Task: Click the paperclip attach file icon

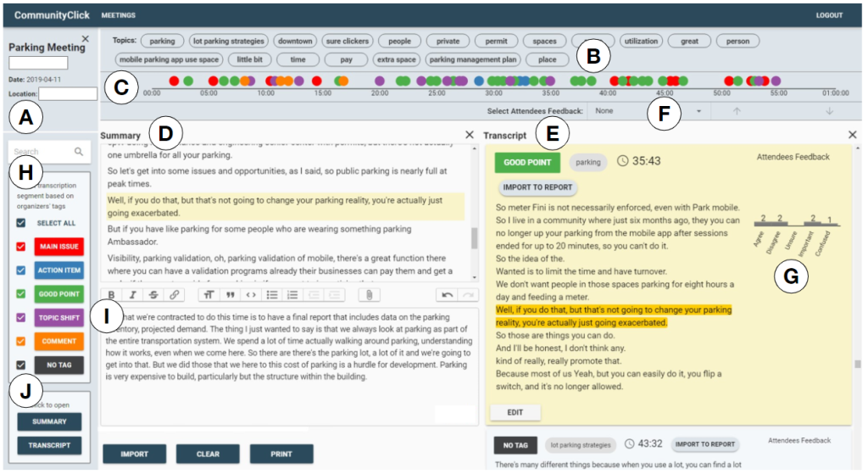Action: (369, 295)
